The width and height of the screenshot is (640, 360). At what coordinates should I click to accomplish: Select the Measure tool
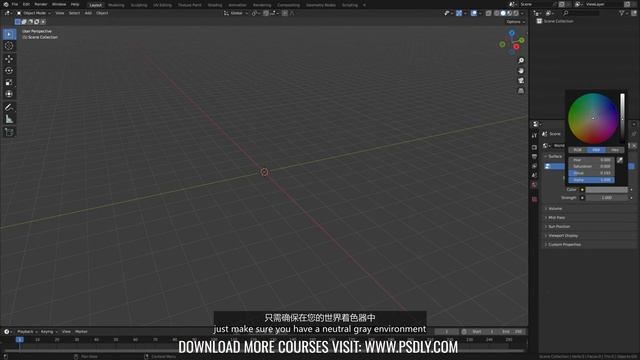[x=9, y=119]
